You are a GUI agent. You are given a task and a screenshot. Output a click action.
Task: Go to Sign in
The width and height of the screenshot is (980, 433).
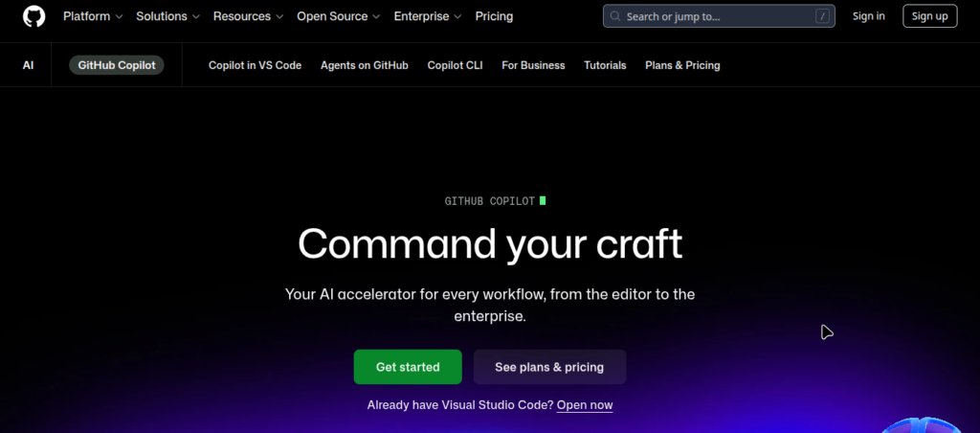click(868, 16)
